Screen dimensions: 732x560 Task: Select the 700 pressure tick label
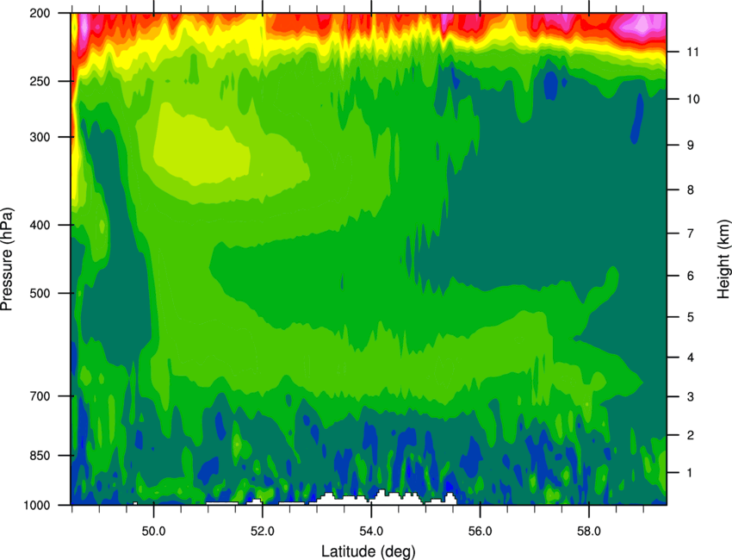tap(40, 396)
